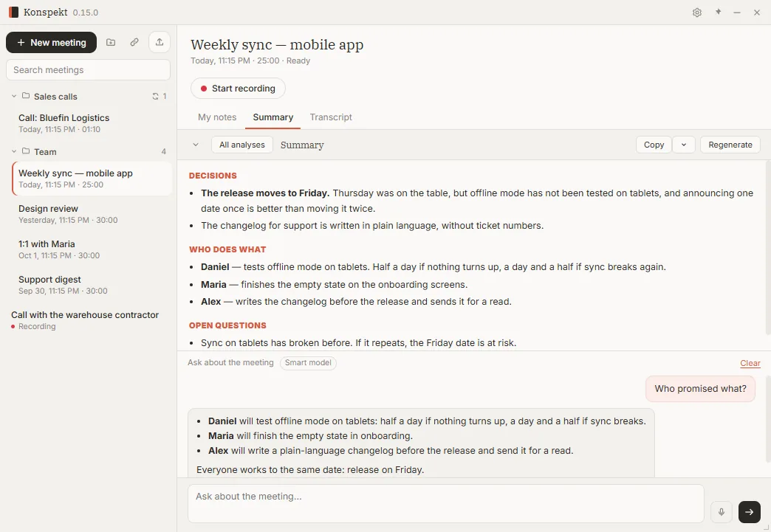Regenerate the summary
This screenshot has width=771, height=532.
[x=730, y=145]
